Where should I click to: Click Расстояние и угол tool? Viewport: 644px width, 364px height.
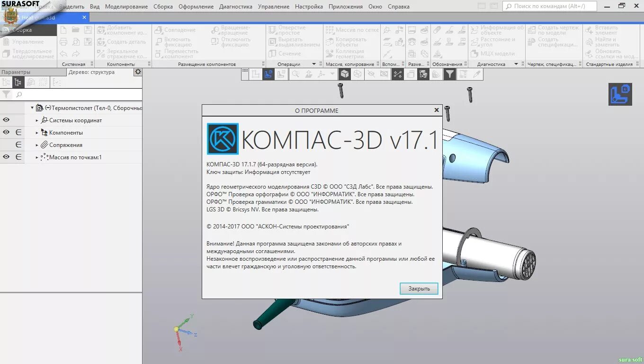click(x=494, y=42)
